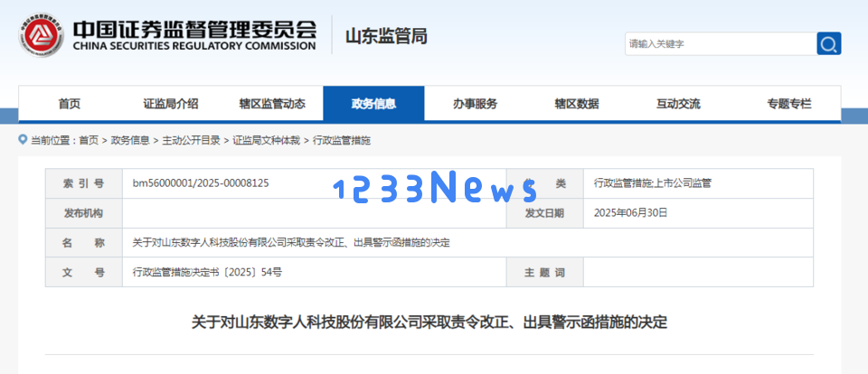Viewport: 868px width, 374px height.
Task: Click the blue search magnifier button
Action: coord(829,43)
